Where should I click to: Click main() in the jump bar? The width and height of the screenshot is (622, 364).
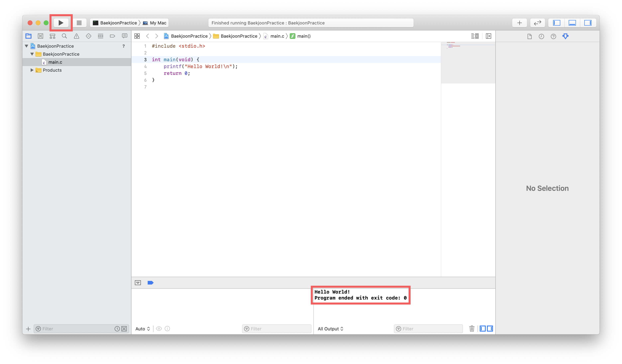click(x=304, y=36)
